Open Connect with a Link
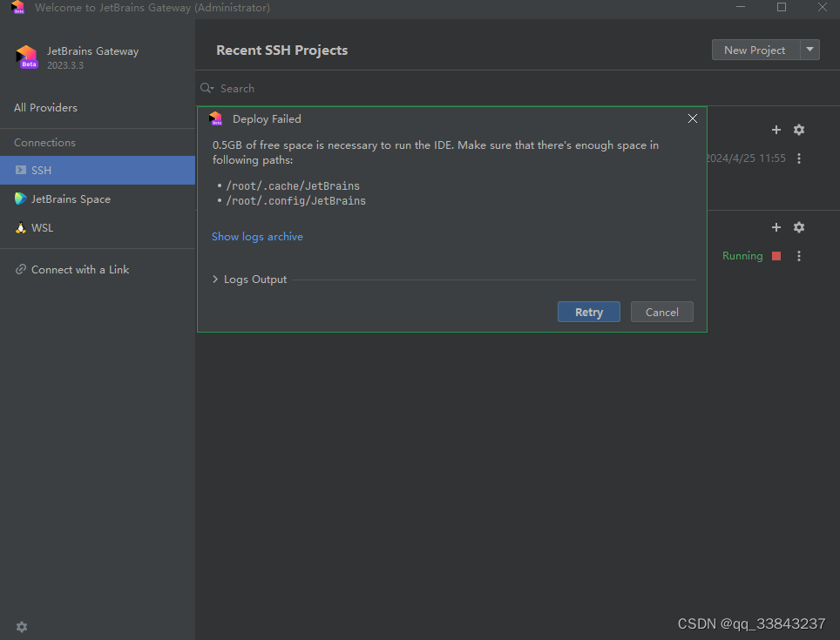 coord(80,270)
